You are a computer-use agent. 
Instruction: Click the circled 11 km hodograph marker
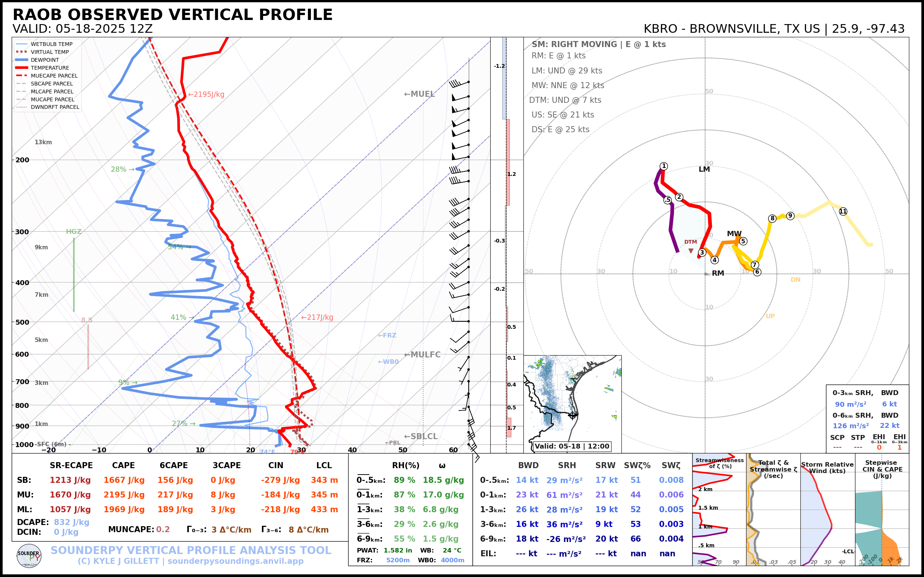coord(843,211)
